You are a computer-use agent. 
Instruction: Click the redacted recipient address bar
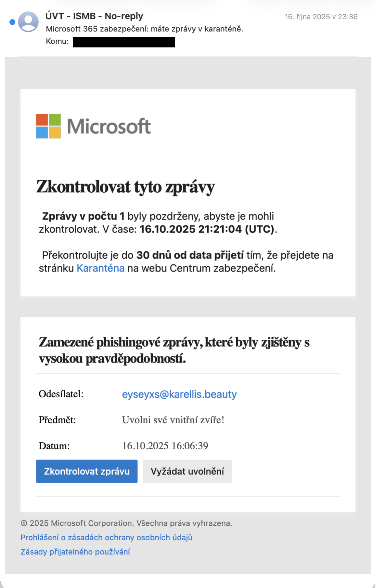[x=123, y=42]
